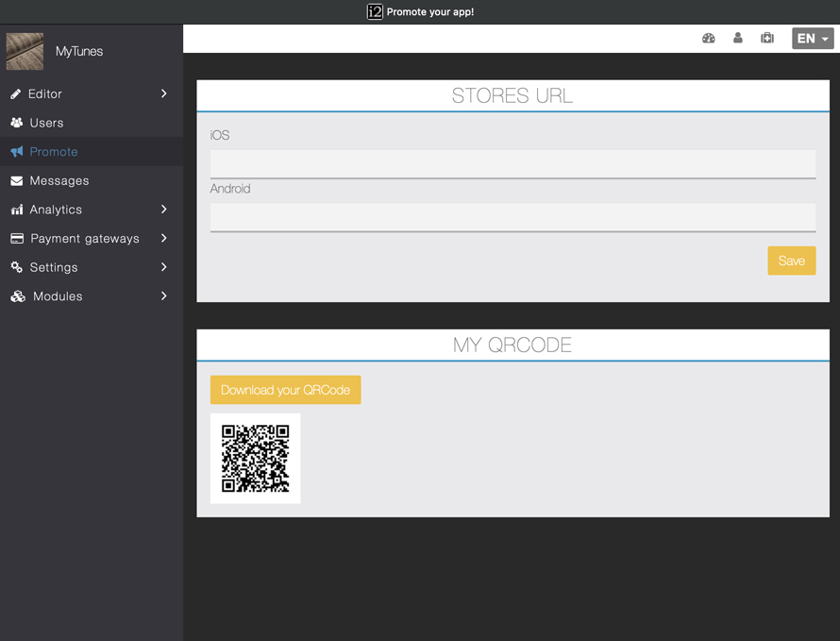
Task: Open Payment gateways menu item
Action: pyautogui.click(x=85, y=239)
